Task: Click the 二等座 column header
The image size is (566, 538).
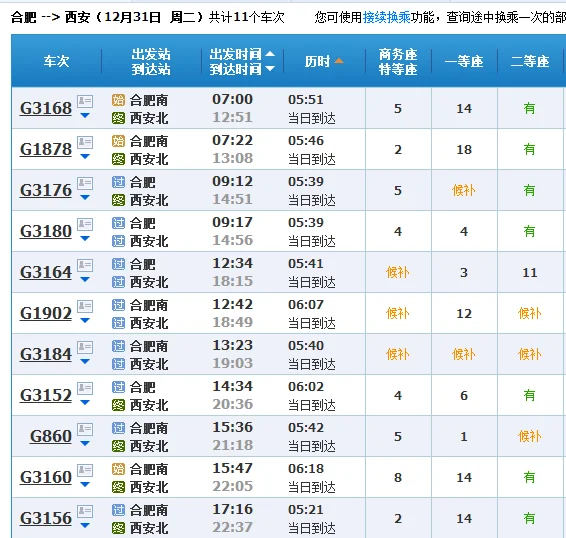Action: point(530,61)
